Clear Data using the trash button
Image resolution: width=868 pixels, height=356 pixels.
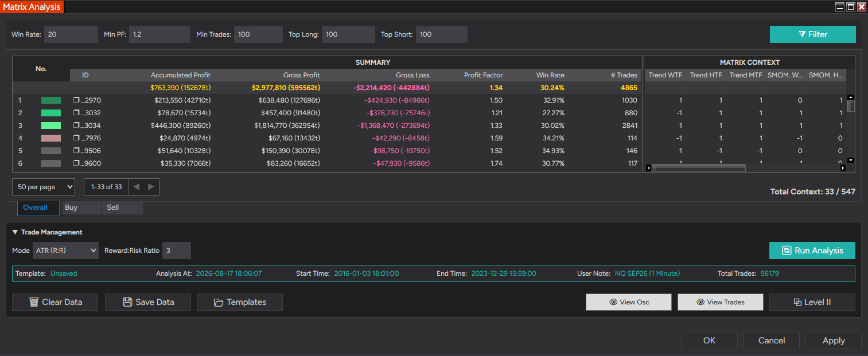(x=55, y=302)
